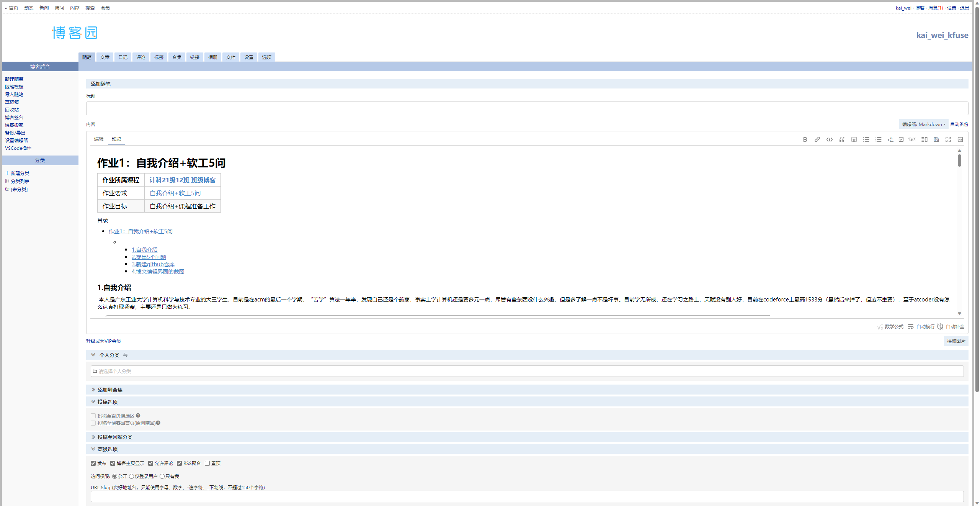The image size is (980, 506).
Task: Select 仅登录用户 access radio button
Action: click(x=131, y=477)
